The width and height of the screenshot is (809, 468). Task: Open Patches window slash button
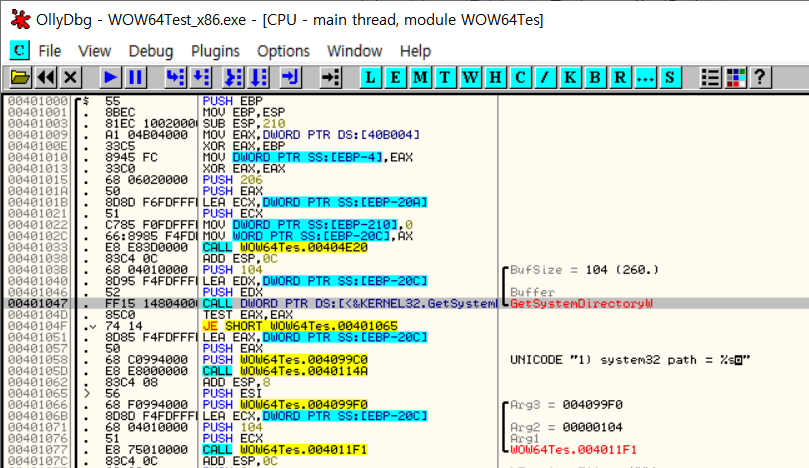[545, 77]
